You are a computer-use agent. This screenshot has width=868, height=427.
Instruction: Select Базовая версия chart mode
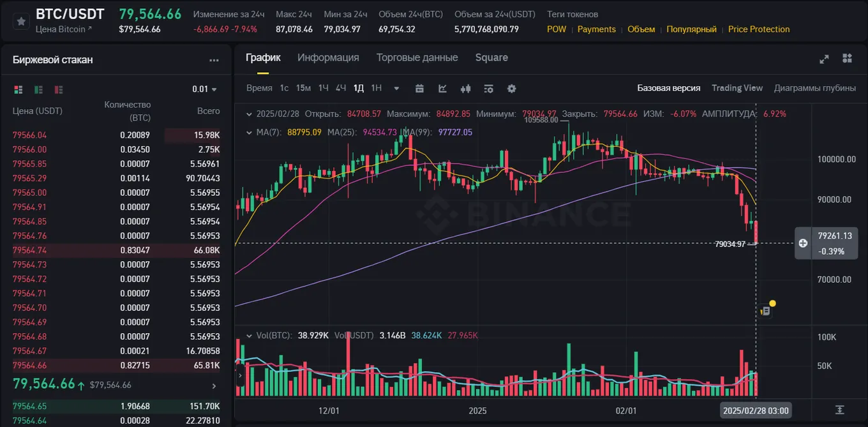pos(669,88)
